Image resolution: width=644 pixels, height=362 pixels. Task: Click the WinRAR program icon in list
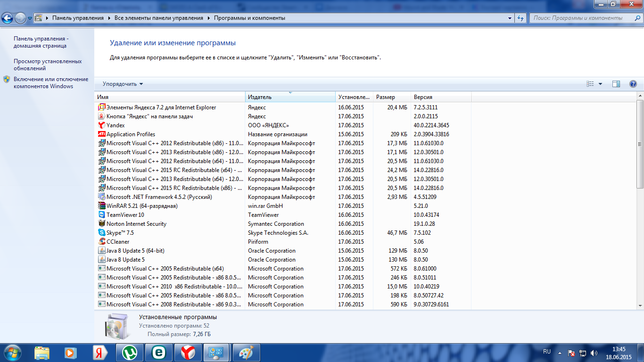click(101, 206)
